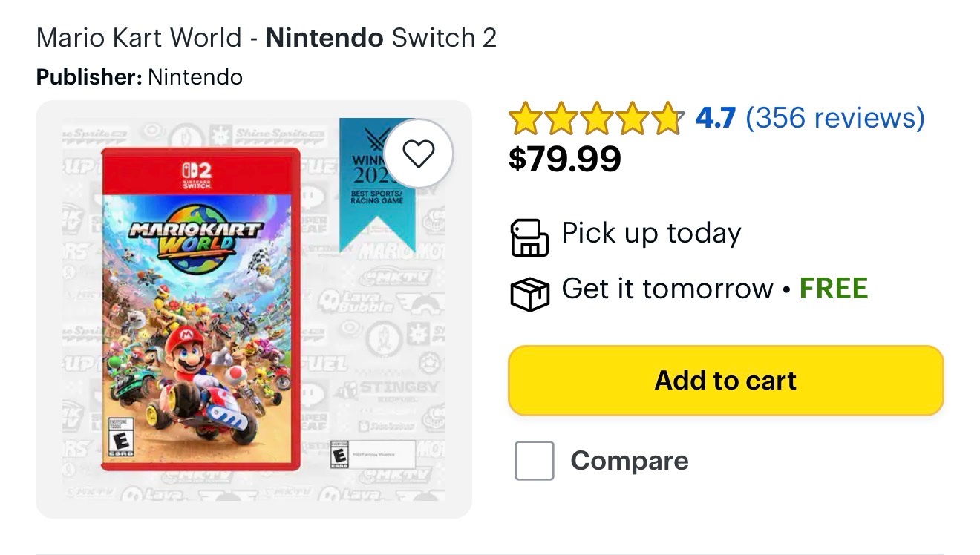Viewport: 980px width, 555px height.
Task: Click the blue award winner ribbon badge
Action: coord(376,183)
